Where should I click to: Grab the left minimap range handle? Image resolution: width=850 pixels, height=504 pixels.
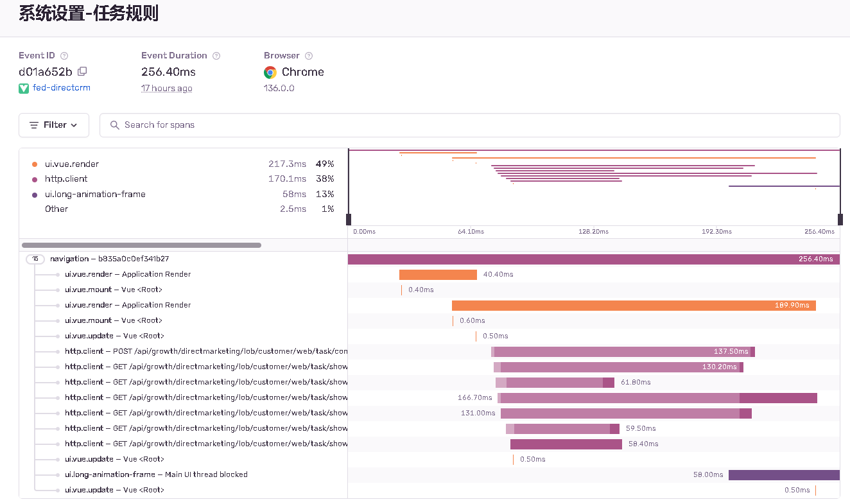[x=349, y=220]
